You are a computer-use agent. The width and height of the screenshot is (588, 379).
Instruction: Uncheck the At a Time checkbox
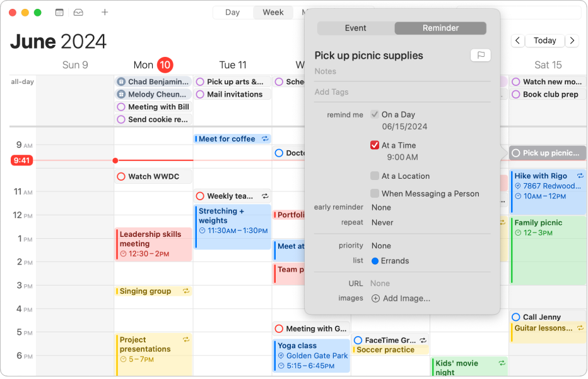tap(375, 145)
